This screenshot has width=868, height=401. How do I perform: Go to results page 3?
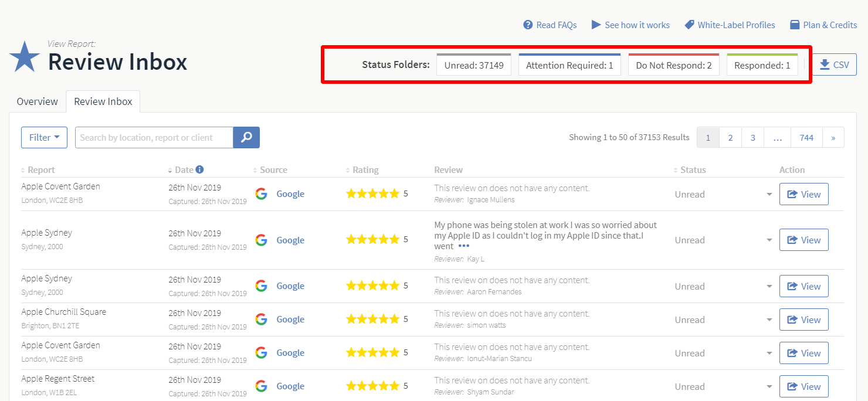[x=752, y=137]
